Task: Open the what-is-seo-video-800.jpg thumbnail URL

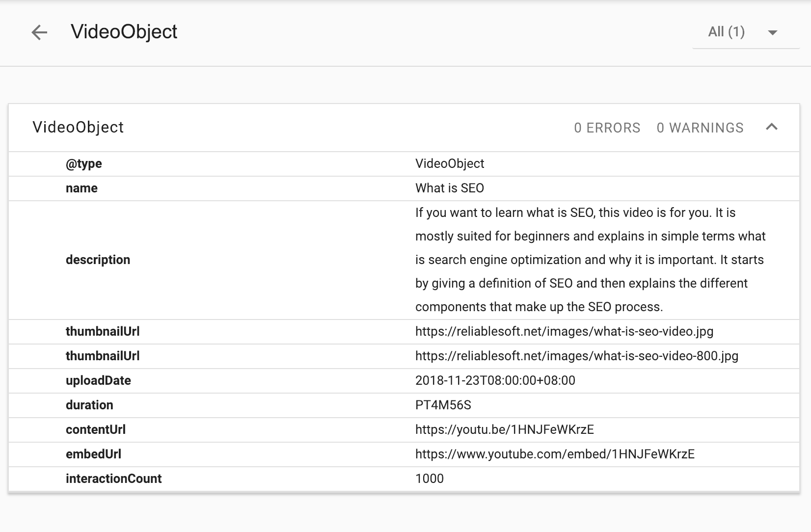Action: point(576,356)
